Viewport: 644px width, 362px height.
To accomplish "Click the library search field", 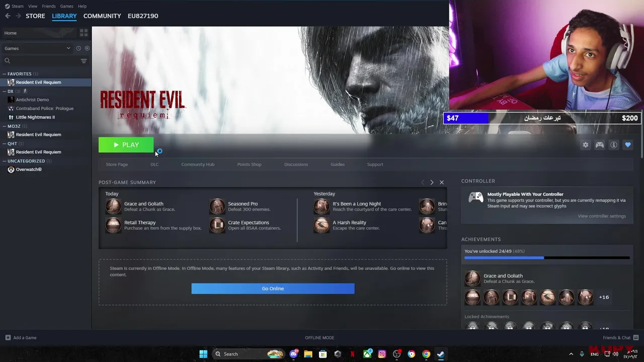I will 41,61.
